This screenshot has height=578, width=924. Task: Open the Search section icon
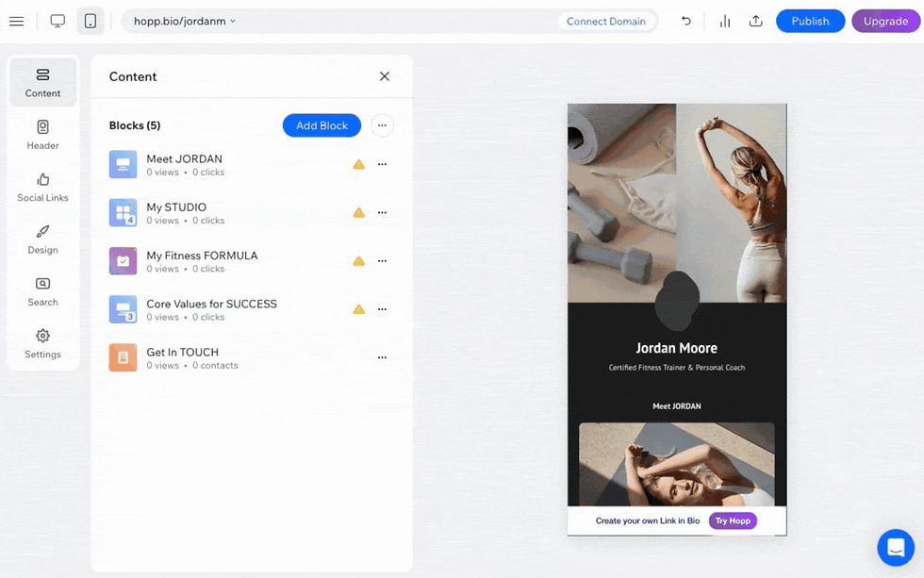[42, 291]
